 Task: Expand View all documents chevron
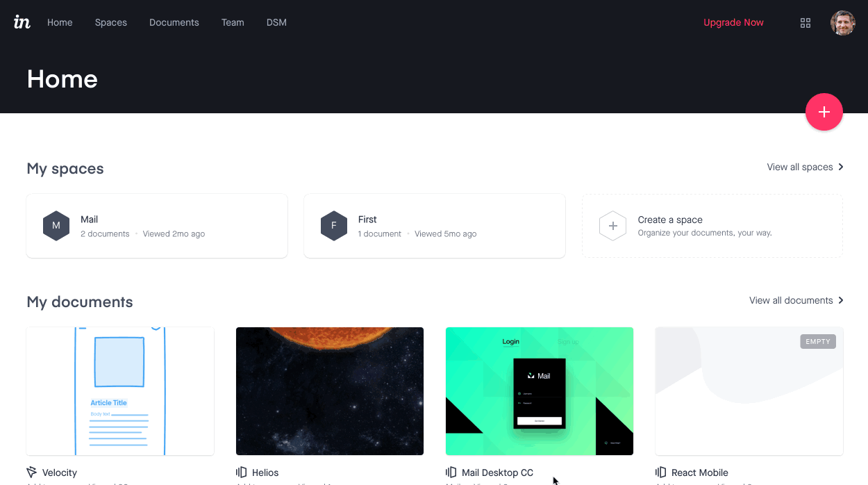[841, 300]
